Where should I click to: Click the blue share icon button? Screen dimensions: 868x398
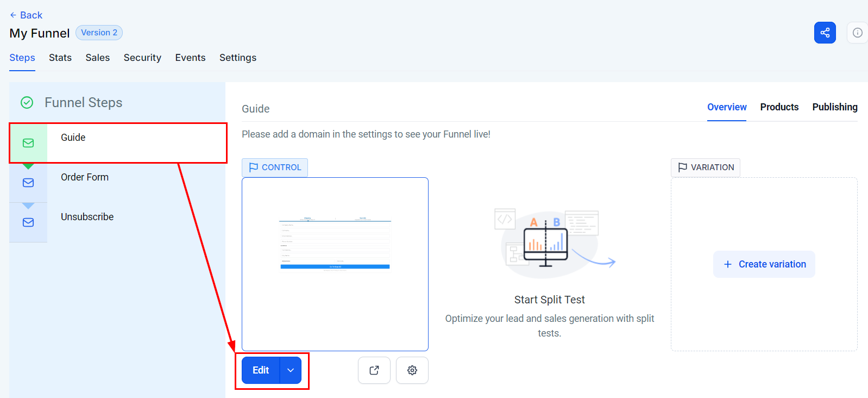[x=825, y=33]
